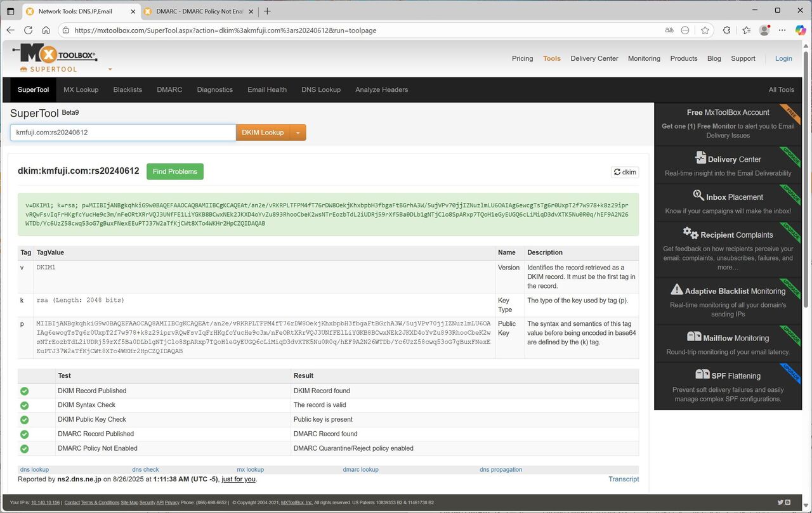Open All Tools in the navigation bar

[782, 90]
